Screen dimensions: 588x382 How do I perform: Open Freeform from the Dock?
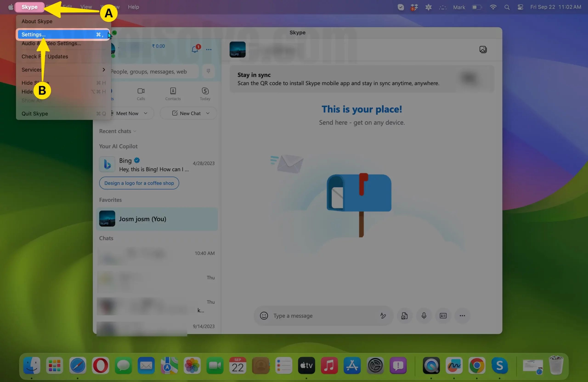(454, 365)
